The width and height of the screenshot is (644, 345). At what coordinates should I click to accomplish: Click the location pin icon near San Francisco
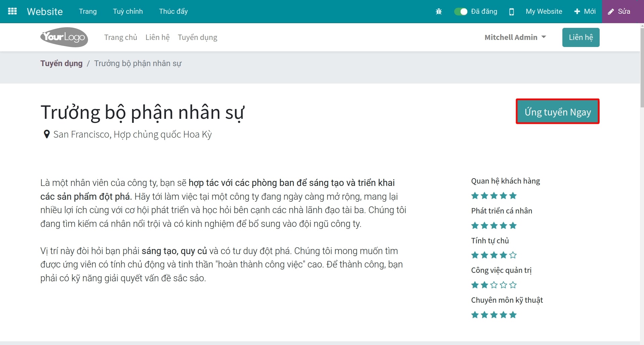pyautogui.click(x=47, y=134)
